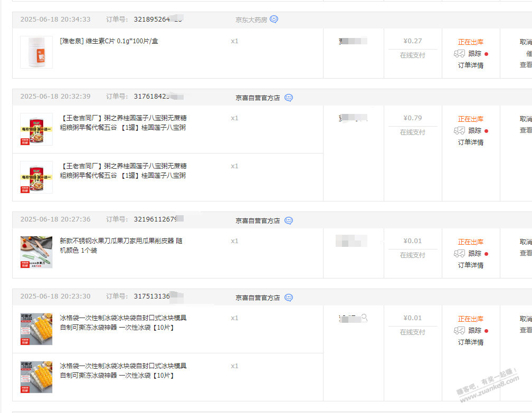Open first 粥之养桂圆莲子八宝粥 product title
Image resolution: width=532 pixels, height=413 pixels.
pos(123,123)
